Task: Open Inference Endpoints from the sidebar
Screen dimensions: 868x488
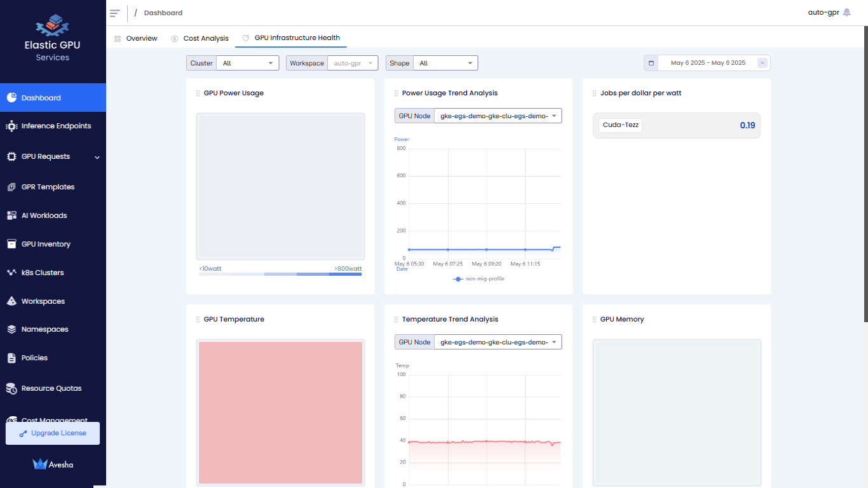Action: coord(56,126)
